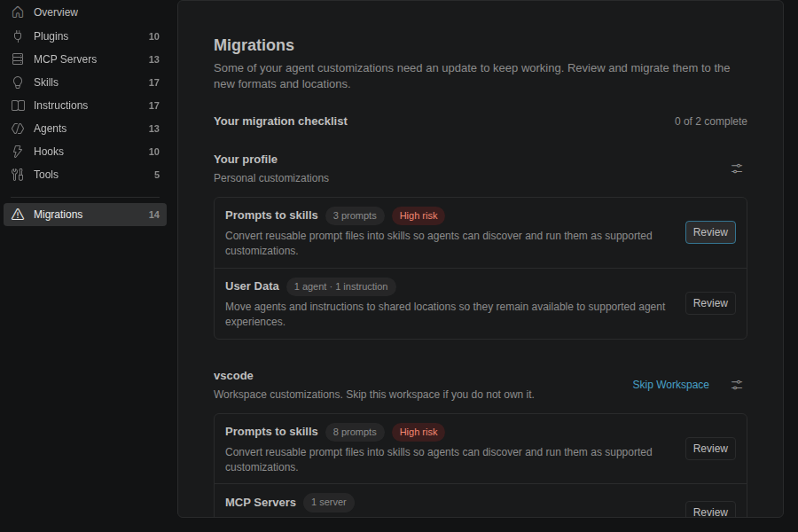This screenshot has height=532, width=798.
Task: Click High risk badge beside 8 prompts
Action: pos(419,432)
